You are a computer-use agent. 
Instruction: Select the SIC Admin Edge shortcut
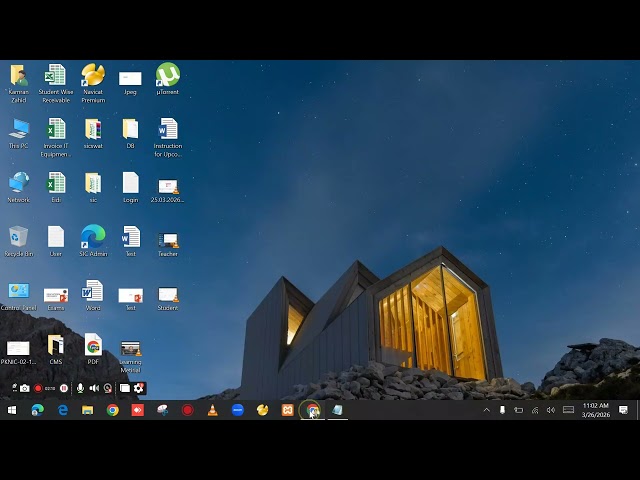tap(93, 241)
